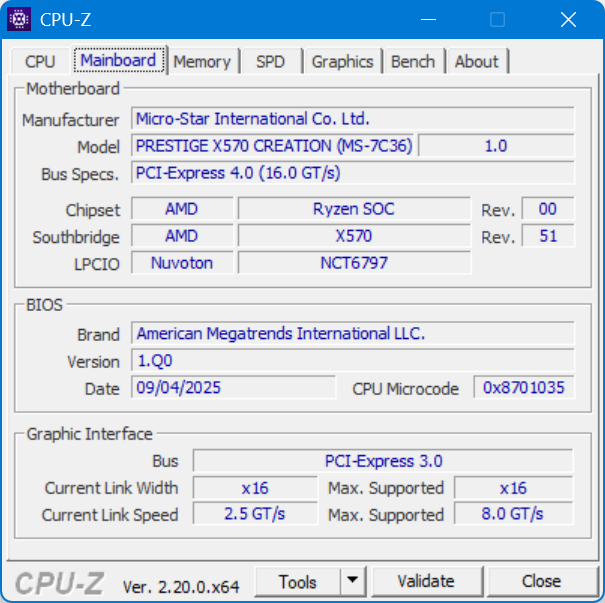The height and width of the screenshot is (603, 605).
Task: Click the Southbridge vendor AMD field
Action: [182, 236]
